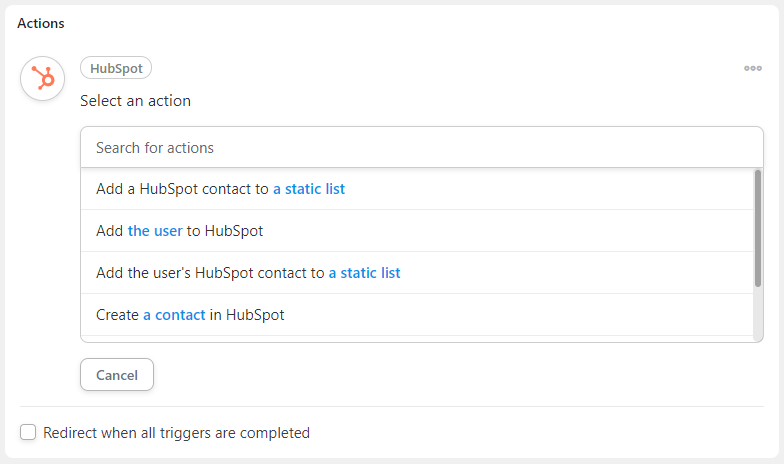Click the blue 'a contact' link
Screen dimensions: 784x464
pos(174,314)
